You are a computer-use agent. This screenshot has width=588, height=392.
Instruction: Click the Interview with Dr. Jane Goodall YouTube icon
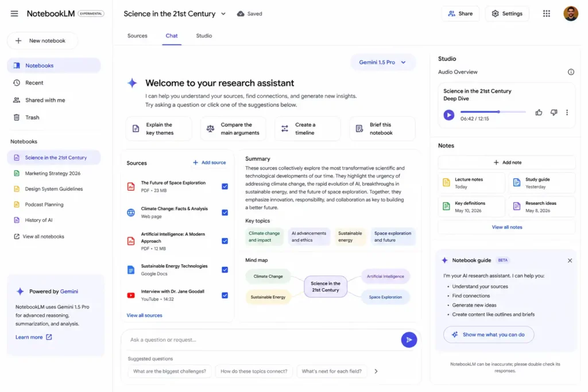click(x=131, y=296)
